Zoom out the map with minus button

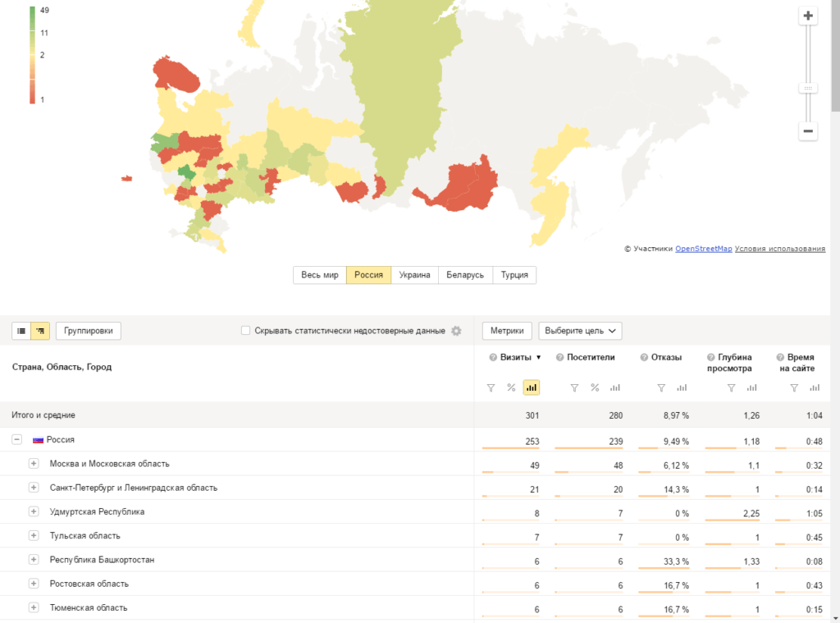click(x=808, y=131)
